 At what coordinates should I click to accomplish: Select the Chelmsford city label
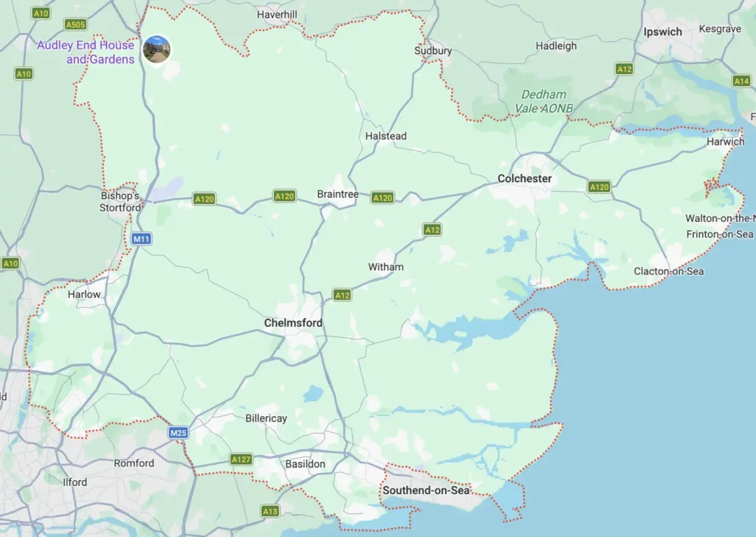tap(293, 323)
